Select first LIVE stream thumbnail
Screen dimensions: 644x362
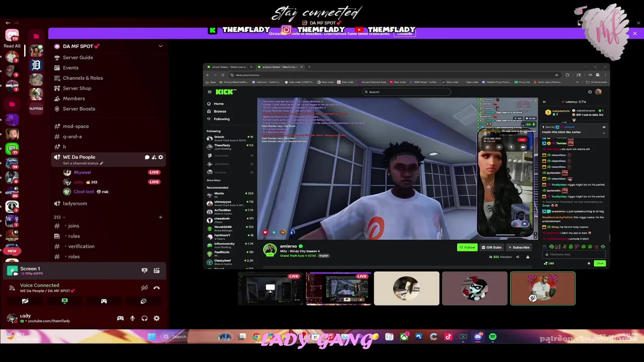click(270, 289)
